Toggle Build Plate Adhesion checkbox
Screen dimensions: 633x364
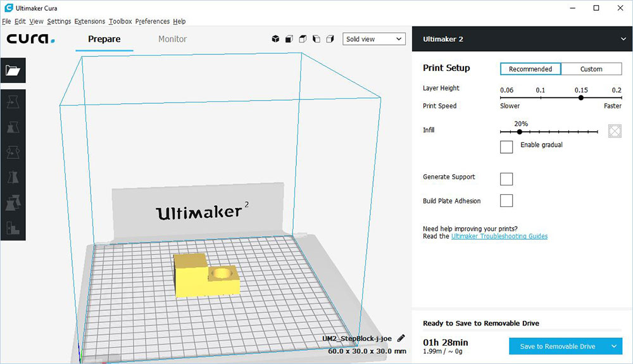(x=506, y=201)
